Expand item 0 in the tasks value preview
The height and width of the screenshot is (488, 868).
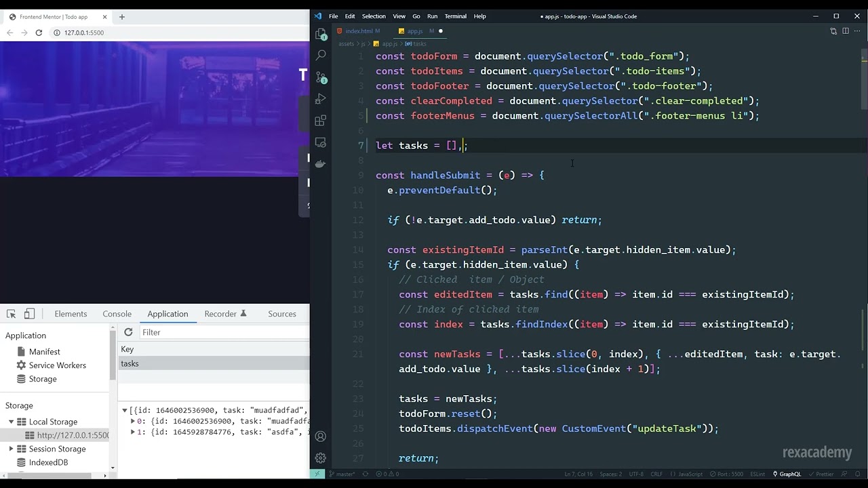[133, 421]
